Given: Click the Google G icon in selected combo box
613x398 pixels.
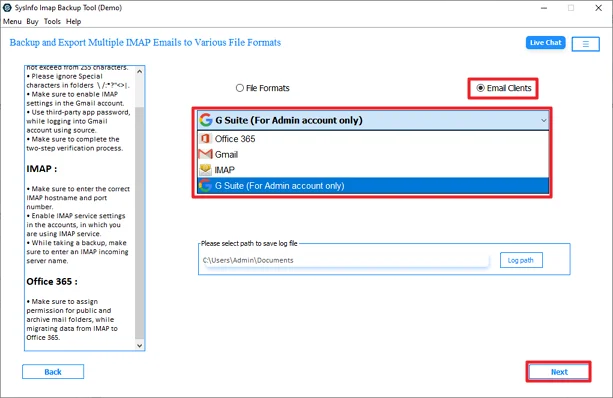Looking at the screenshot, I should coord(206,120).
